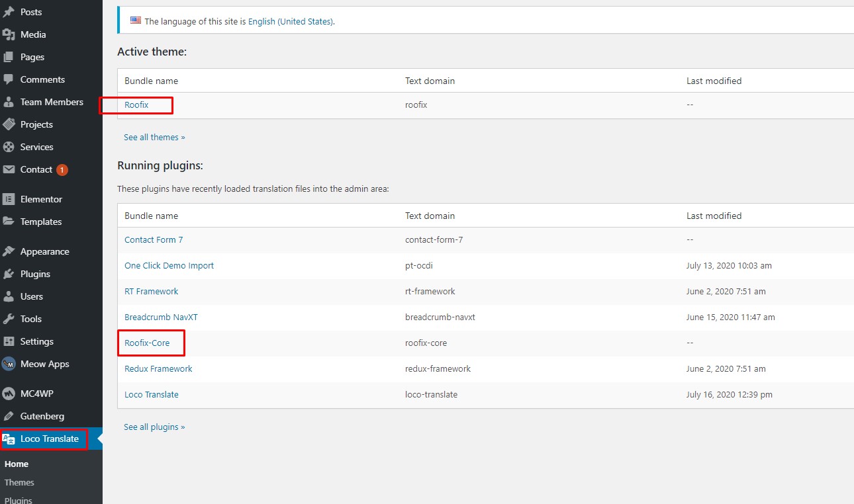Click the See all themes link
The image size is (854, 504).
tap(154, 137)
